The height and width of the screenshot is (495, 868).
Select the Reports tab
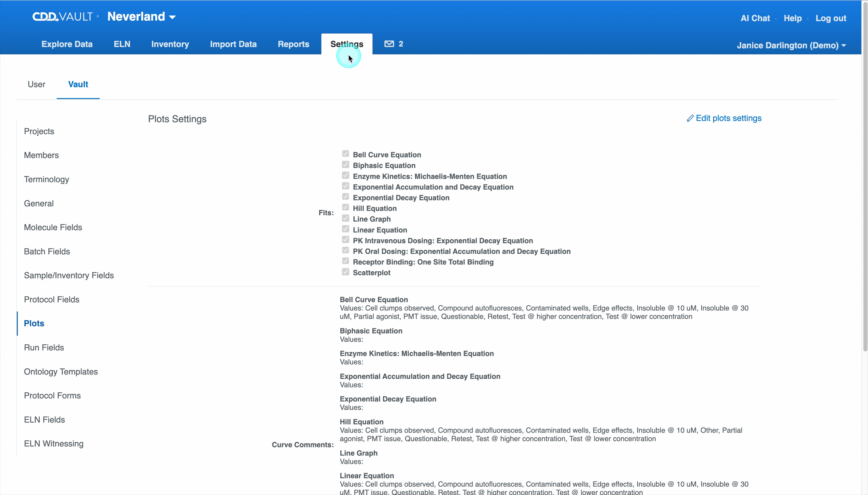pyautogui.click(x=293, y=44)
